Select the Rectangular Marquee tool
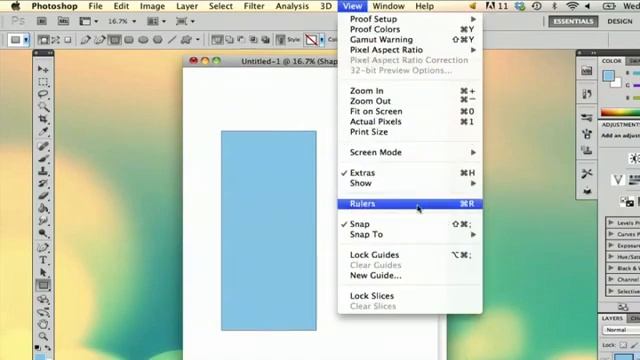Screen dimensions: 640x360 point(43,82)
